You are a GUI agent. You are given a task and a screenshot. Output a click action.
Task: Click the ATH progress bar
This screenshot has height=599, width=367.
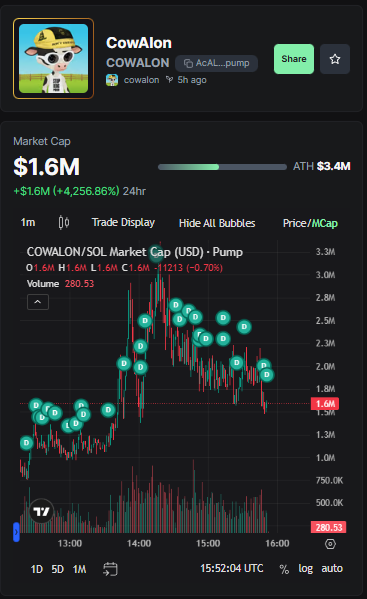coord(222,167)
